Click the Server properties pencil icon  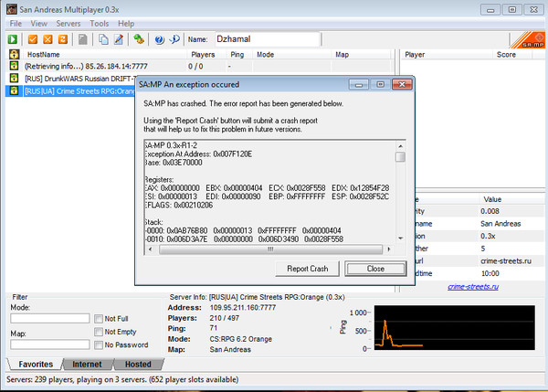click(x=119, y=39)
